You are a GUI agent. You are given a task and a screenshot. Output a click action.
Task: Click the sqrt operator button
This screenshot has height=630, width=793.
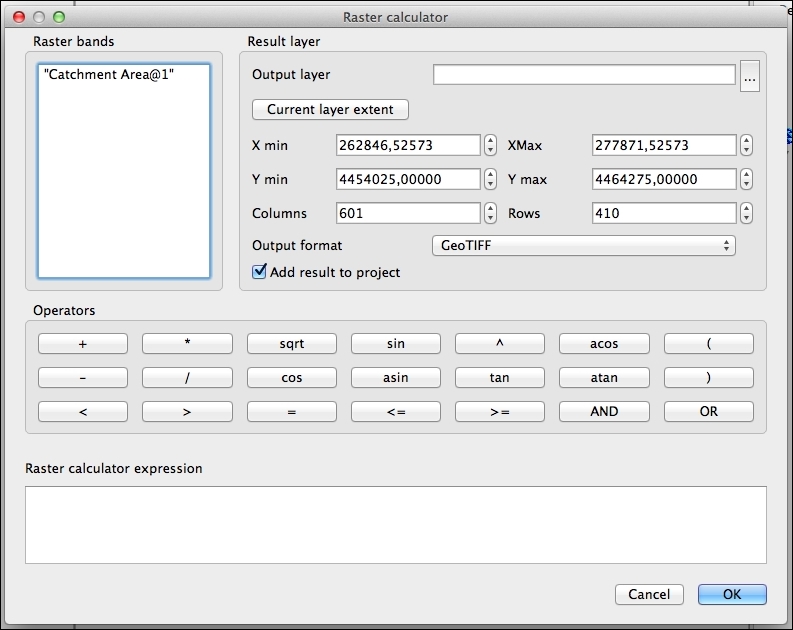coord(291,344)
